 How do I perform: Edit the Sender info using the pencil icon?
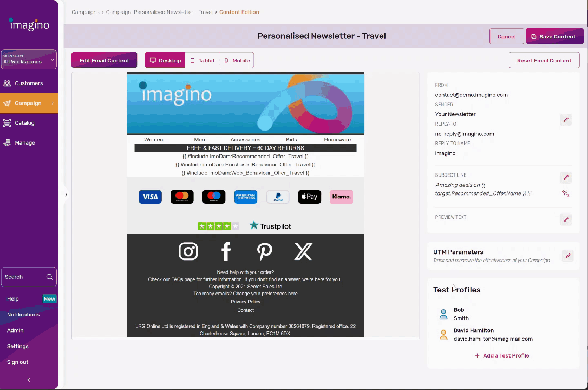(x=565, y=119)
